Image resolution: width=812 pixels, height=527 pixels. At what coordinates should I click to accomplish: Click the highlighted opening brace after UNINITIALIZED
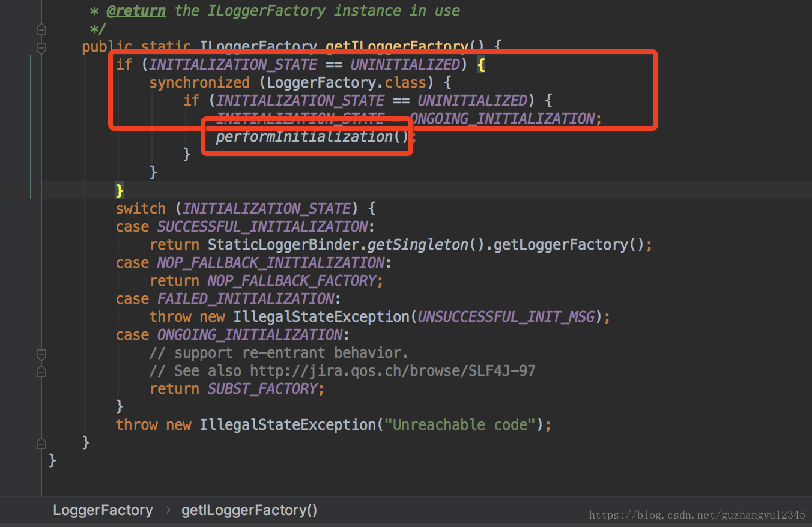480,65
